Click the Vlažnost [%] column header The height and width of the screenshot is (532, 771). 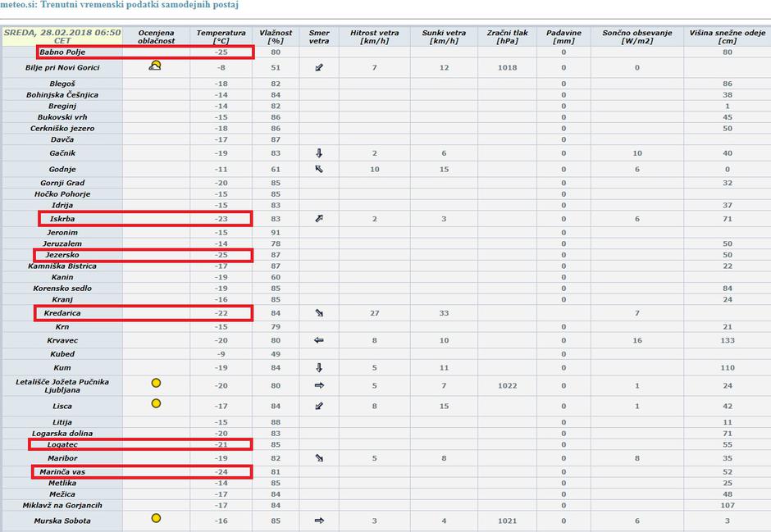[276, 37]
